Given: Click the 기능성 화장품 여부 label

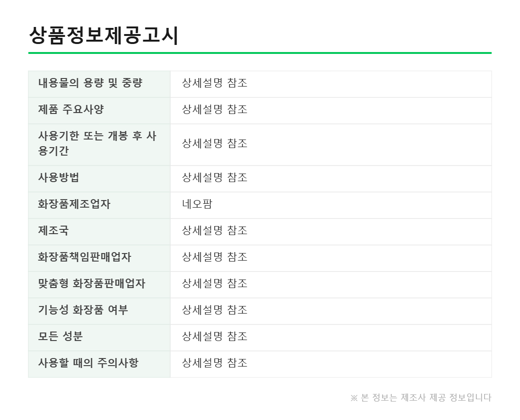Looking at the screenshot, I should [83, 310].
